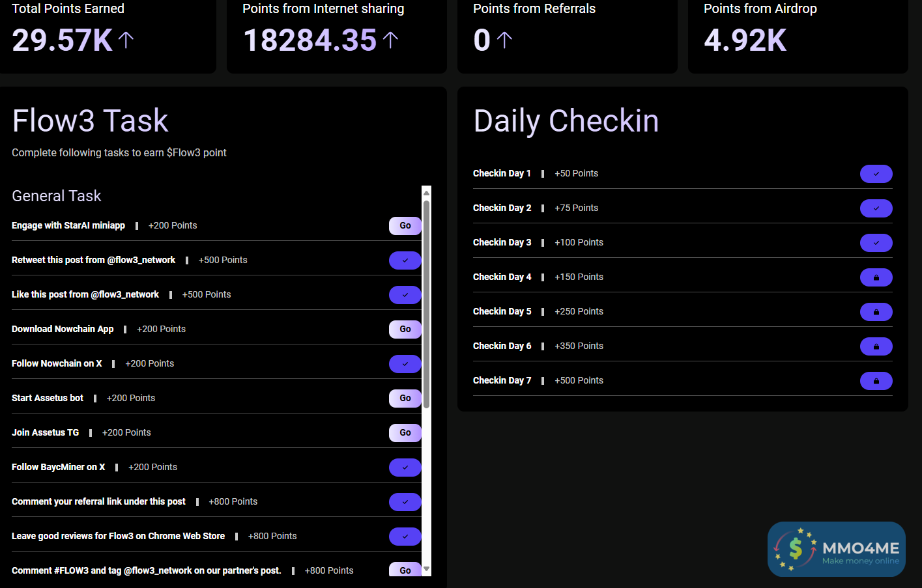Click Go for Engage with StarAI miniapp

405,226
